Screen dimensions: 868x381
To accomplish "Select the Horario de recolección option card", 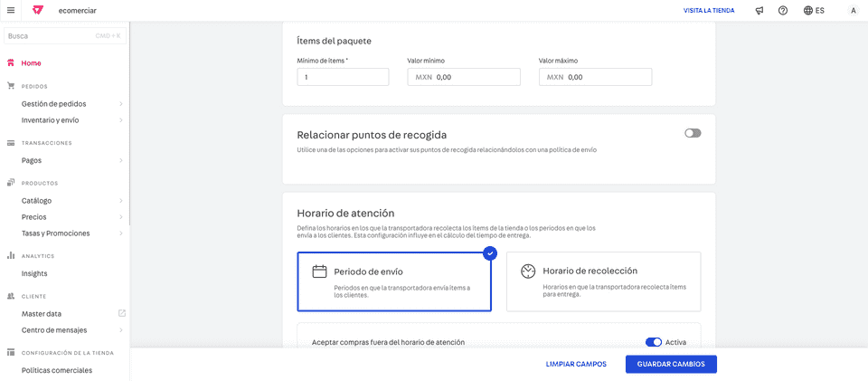I will pos(603,281).
